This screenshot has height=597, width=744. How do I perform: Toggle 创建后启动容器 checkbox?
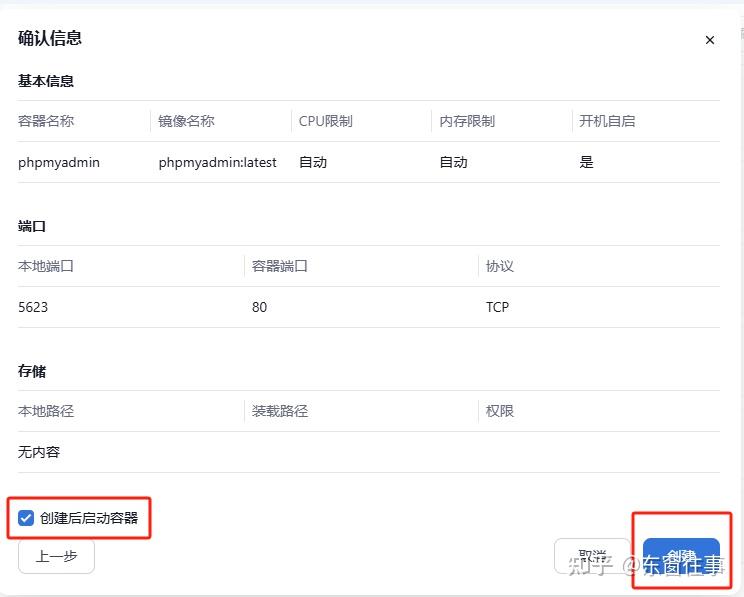pyautogui.click(x=26, y=518)
